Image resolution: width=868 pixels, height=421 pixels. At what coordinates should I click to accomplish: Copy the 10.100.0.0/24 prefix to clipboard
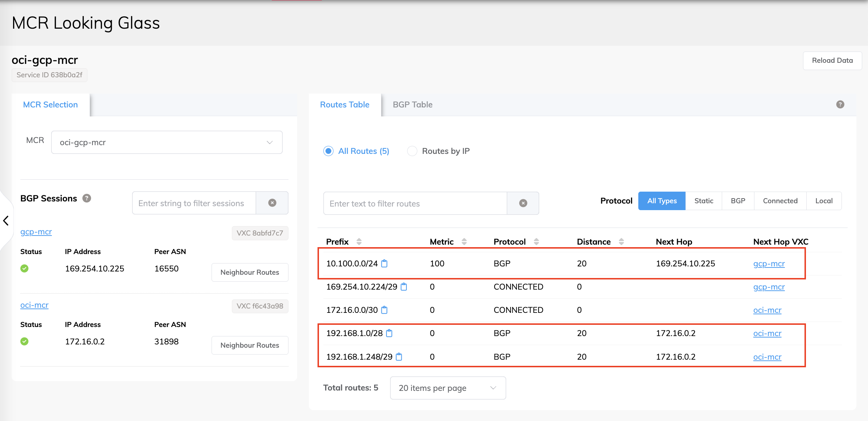click(384, 263)
